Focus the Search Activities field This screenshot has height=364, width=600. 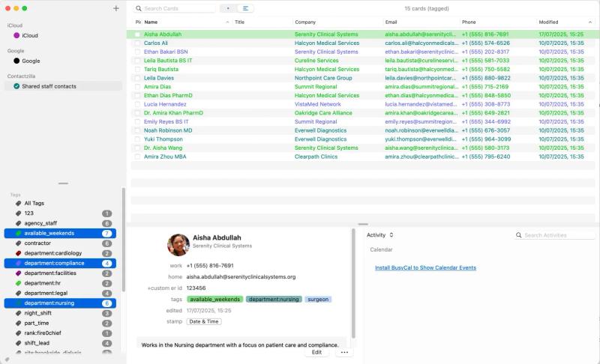point(555,235)
